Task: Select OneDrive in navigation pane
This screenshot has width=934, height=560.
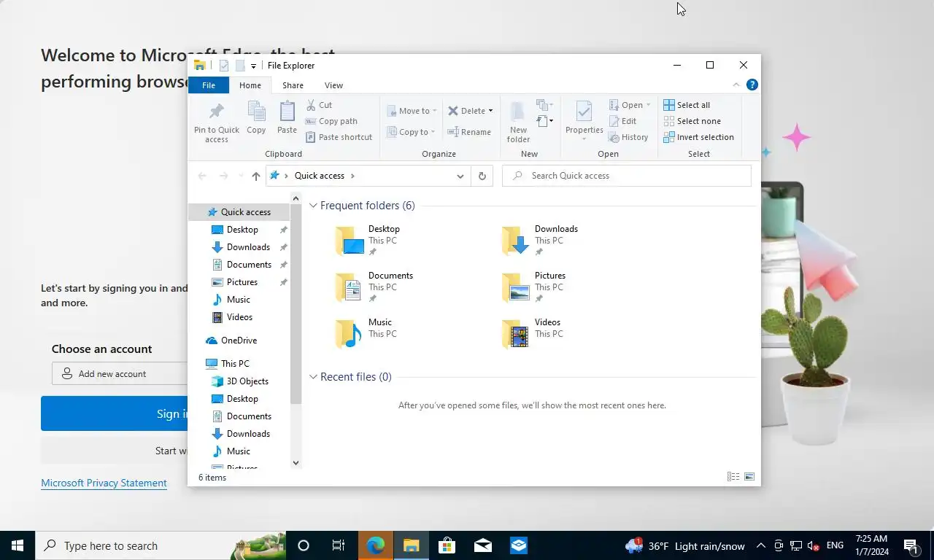Action: click(x=239, y=341)
